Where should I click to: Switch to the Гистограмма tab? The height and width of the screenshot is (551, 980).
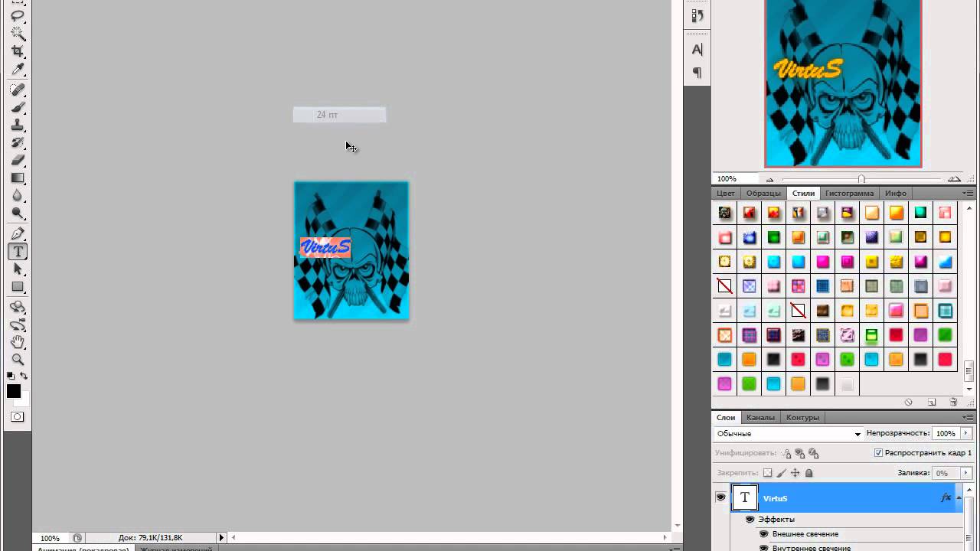click(x=849, y=194)
